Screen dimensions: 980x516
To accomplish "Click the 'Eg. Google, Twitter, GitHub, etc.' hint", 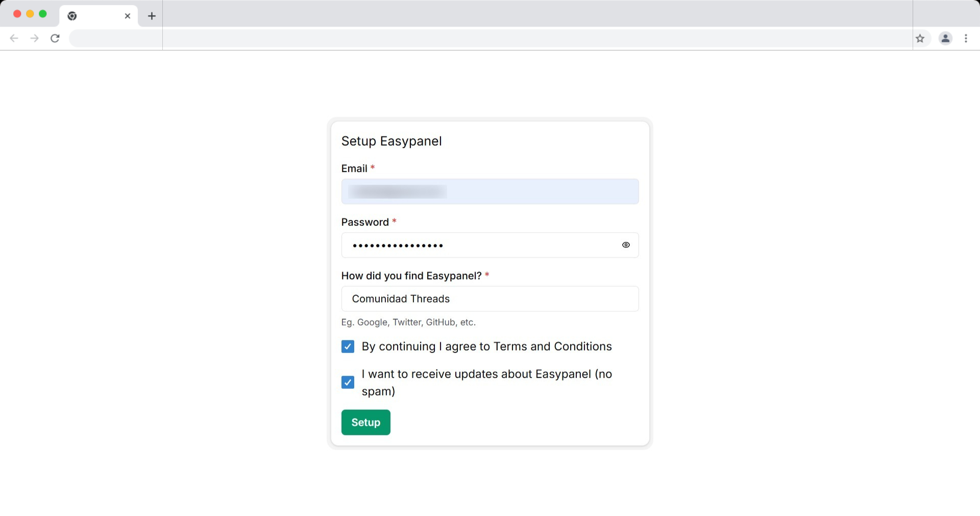I will (x=408, y=322).
